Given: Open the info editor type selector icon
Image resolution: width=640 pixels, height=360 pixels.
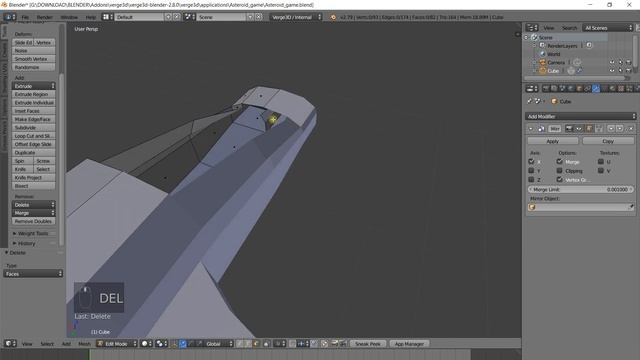Looking at the screenshot, I should pyautogui.click(x=9, y=17).
